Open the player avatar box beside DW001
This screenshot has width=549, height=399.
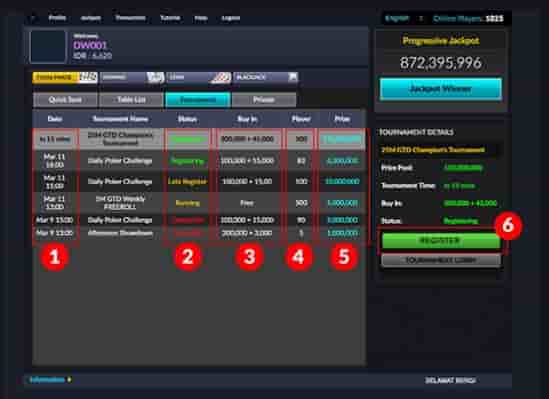click(48, 47)
